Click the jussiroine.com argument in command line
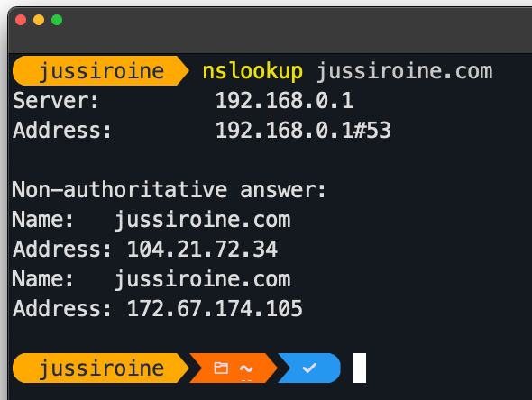This screenshot has height=400, width=532. [x=405, y=71]
